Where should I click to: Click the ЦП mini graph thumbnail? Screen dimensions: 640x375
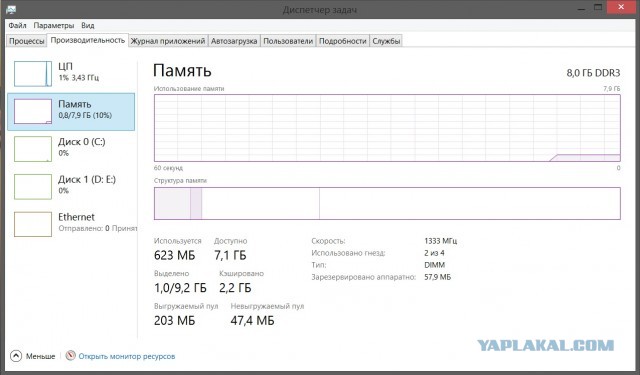(33, 74)
